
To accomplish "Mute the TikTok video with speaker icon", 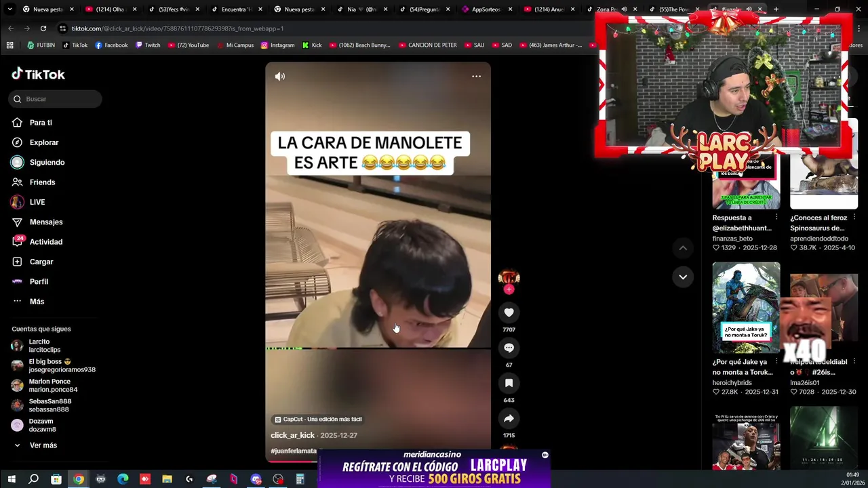I will 280,77.
